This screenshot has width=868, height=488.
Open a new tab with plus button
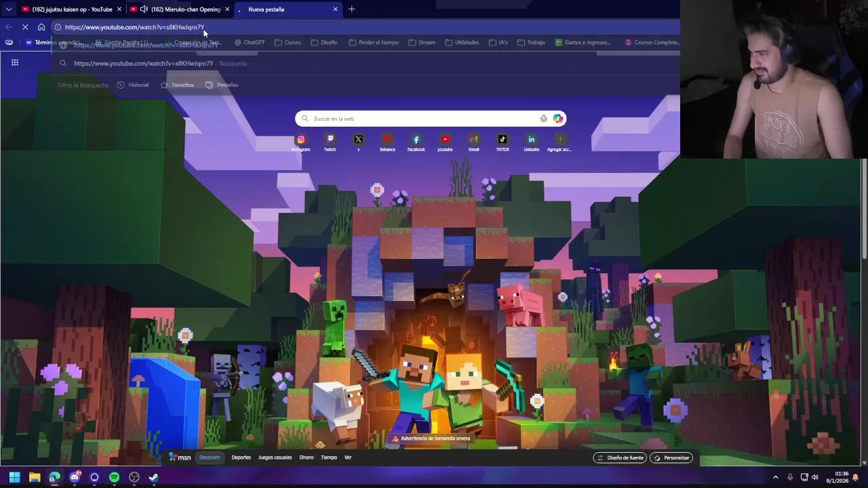(351, 9)
